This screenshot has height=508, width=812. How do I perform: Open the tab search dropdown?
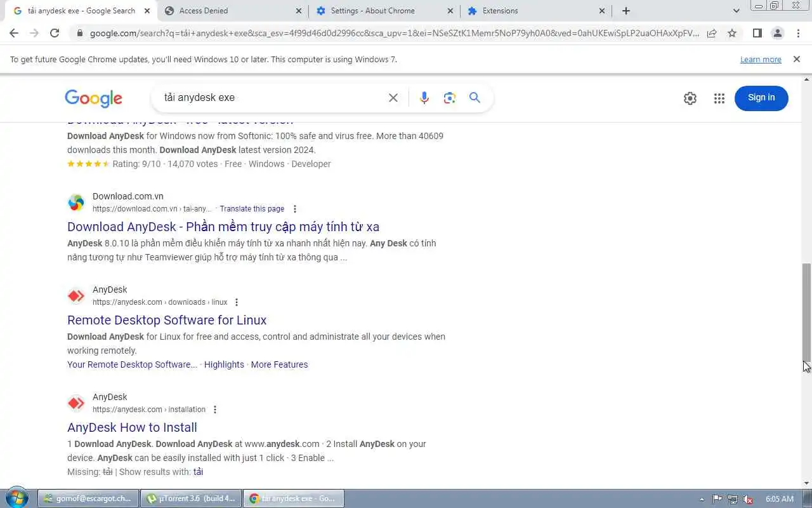(736, 11)
